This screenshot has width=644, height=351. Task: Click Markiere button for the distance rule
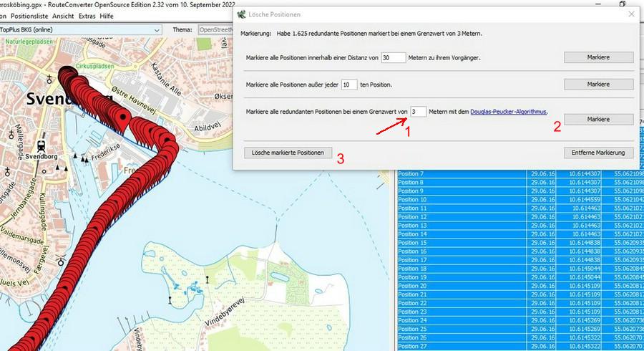[x=598, y=57]
